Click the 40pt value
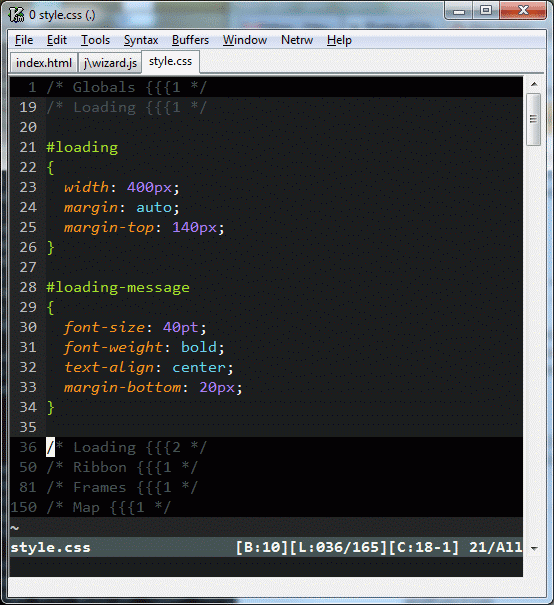This screenshot has width=554, height=605. 181,328
